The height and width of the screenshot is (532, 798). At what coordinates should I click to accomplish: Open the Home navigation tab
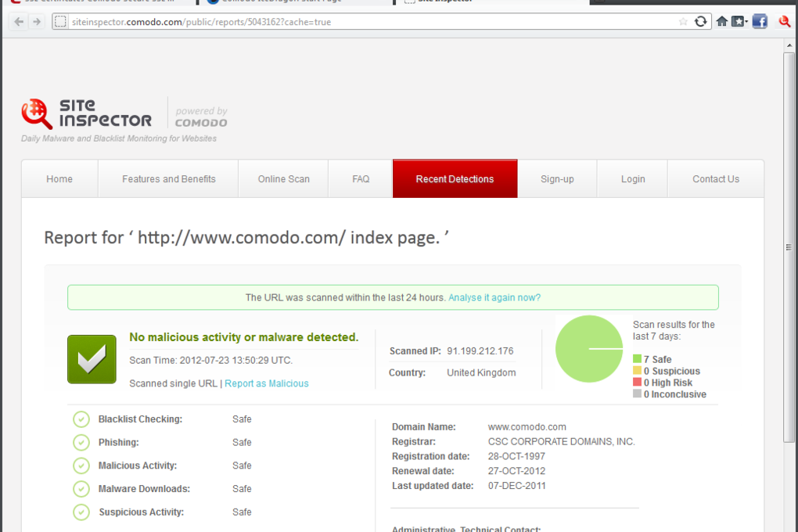[59, 178]
